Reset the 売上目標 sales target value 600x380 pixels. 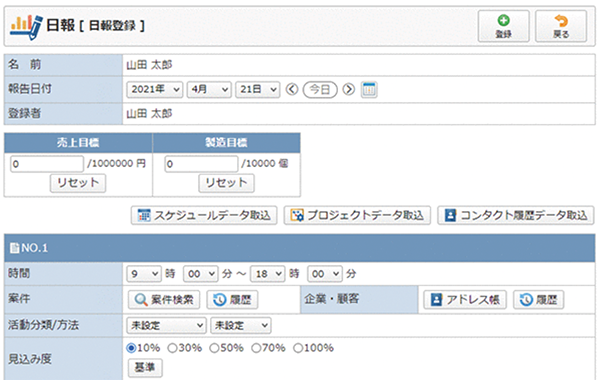[78, 183]
